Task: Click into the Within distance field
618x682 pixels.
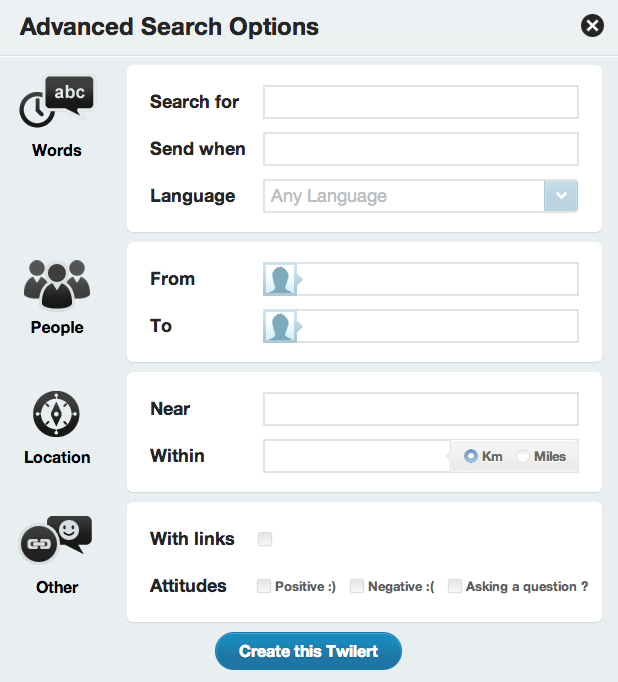Action: (357, 456)
